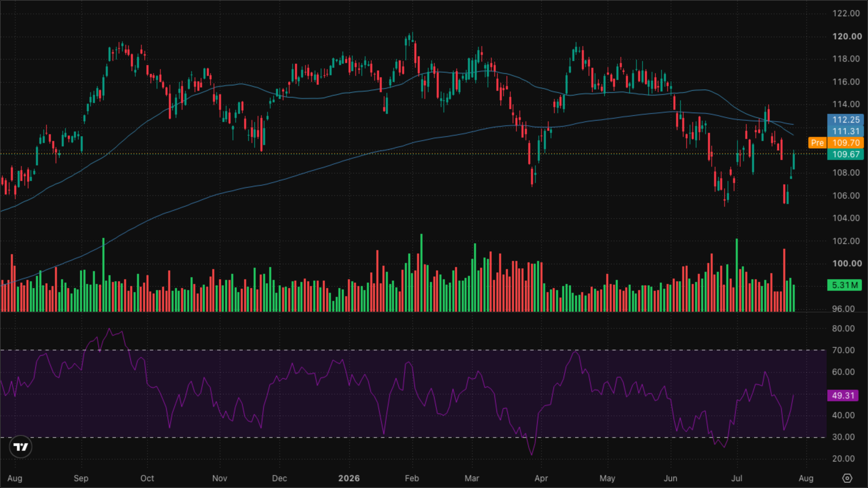
Task: Click the 80.00 RSI scale label
Action: click(843, 328)
